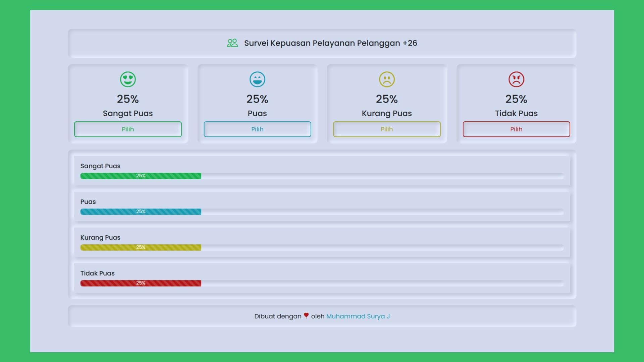The height and width of the screenshot is (362, 644).
Task: Click the Kurang Puas card heading text
Action: click(x=387, y=113)
